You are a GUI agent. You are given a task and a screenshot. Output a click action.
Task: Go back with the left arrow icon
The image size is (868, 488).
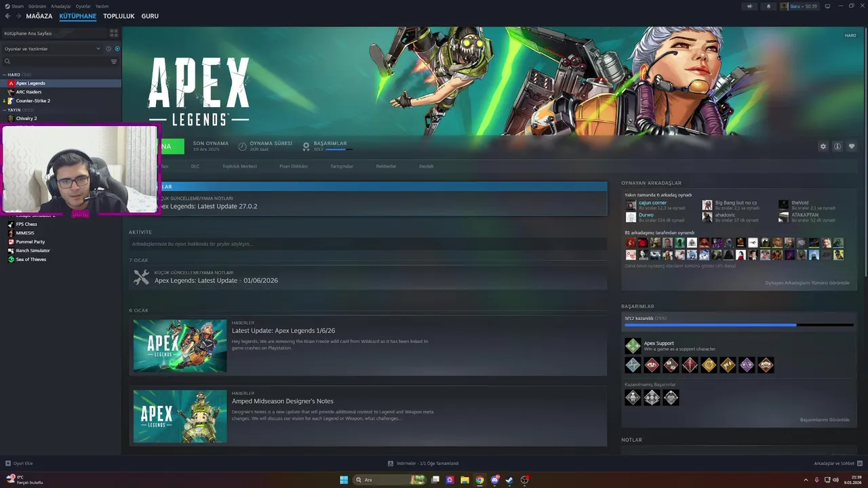7,16
